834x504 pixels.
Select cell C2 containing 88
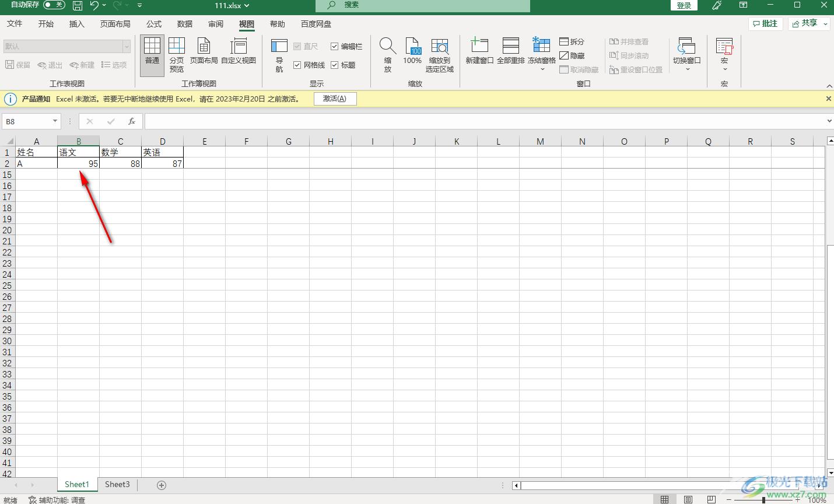coord(121,164)
